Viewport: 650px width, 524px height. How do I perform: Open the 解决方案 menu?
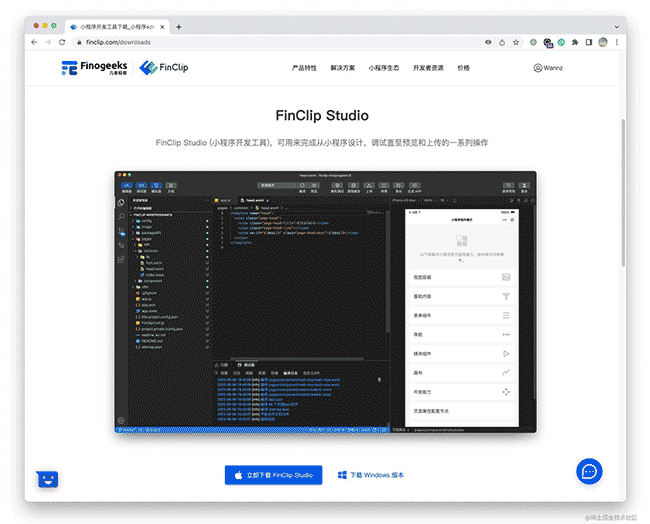(342, 68)
